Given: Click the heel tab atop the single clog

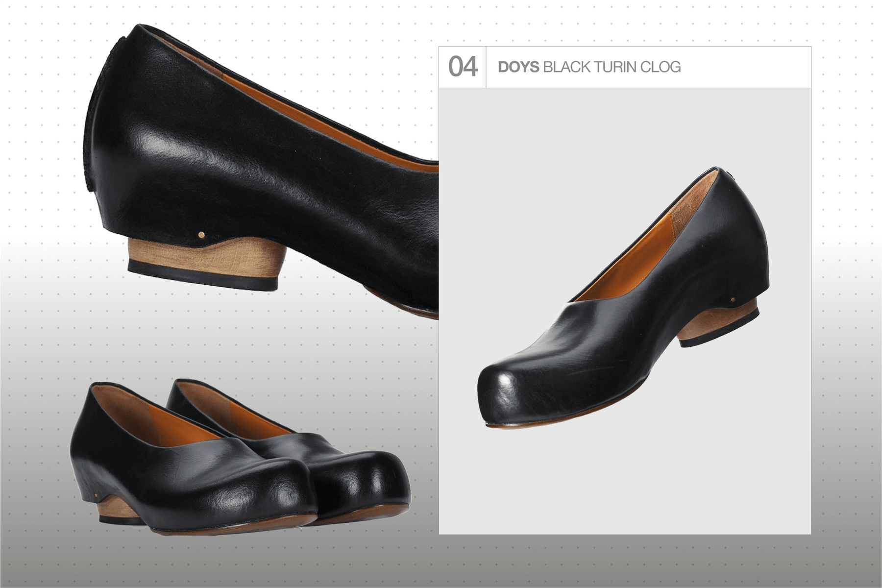Looking at the screenshot, I should (729, 174).
